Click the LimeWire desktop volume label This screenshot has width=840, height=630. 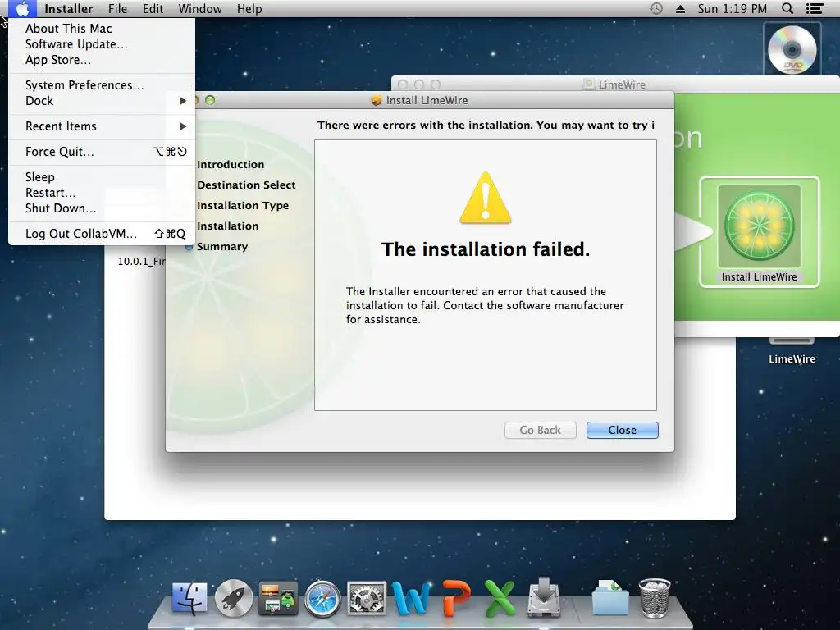click(x=792, y=359)
